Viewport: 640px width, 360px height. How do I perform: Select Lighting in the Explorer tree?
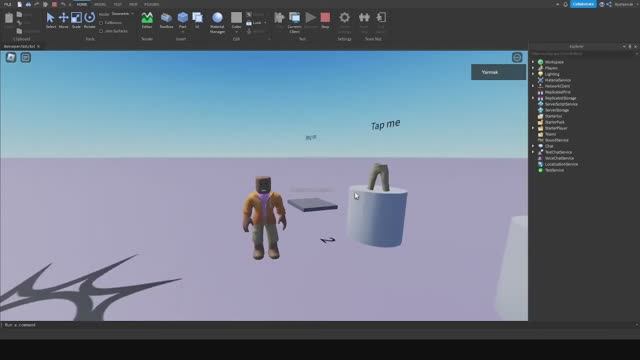click(x=552, y=74)
